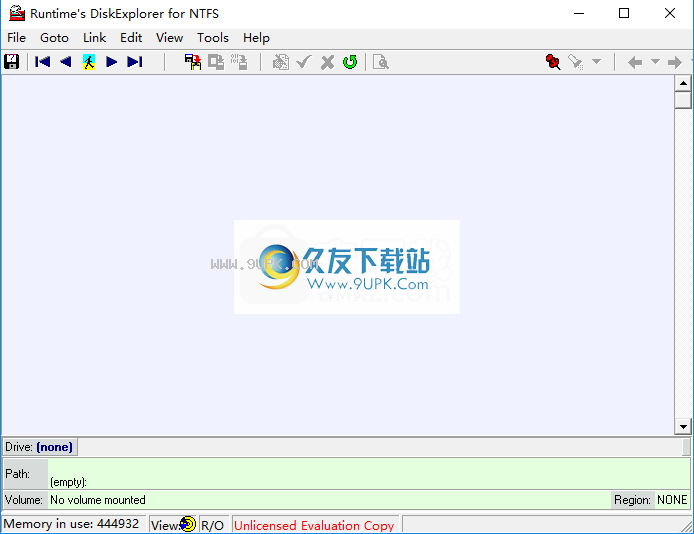Maximize the DiskExplorer window
The height and width of the screenshot is (534, 694).
[x=624, y=13]
